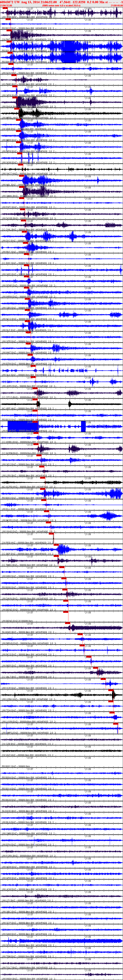Select the red arrival marker on UW.LEBA.HHZ

tap(111, 691)
